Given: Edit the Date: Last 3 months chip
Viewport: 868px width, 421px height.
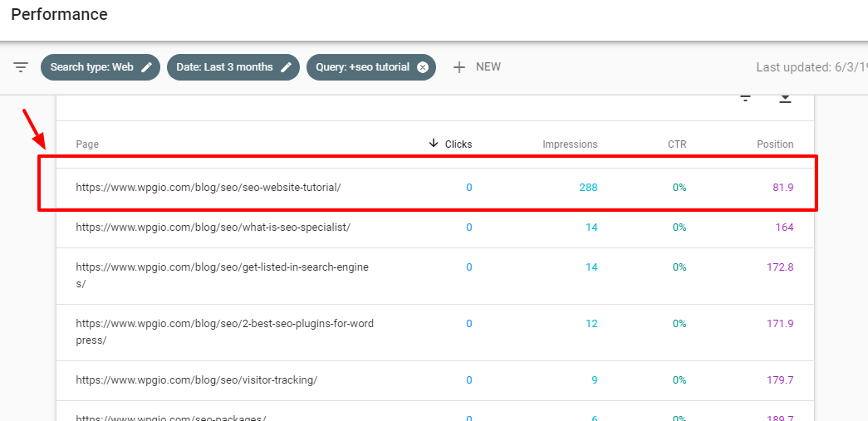Looking at the screenshot, I should pos(233,67).
